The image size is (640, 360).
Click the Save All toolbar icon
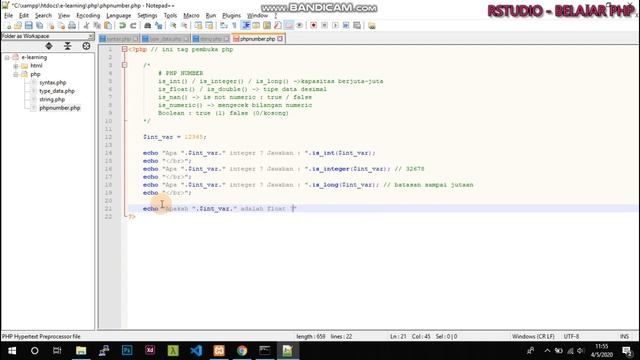[40, 26]
